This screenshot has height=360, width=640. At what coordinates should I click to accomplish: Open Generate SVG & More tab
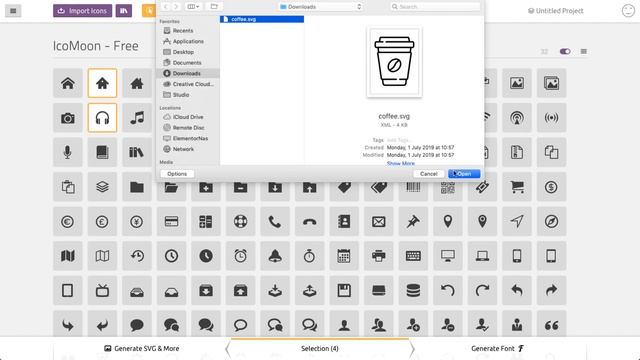(x=142, y=349)
